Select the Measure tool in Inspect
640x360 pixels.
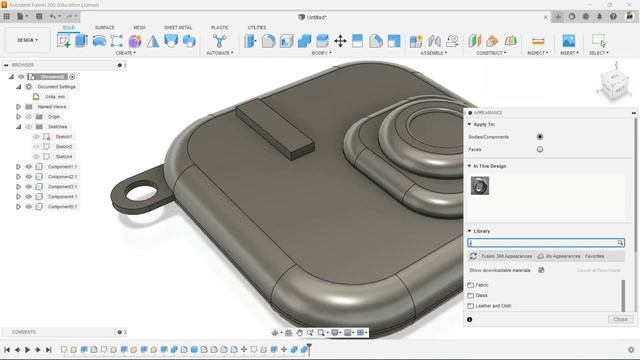click(538, 41)
